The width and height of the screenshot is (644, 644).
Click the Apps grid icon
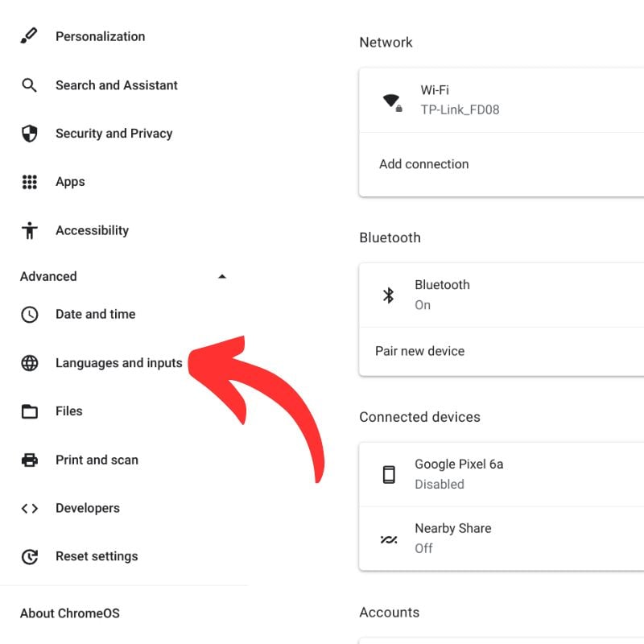[x=30, y=181]
